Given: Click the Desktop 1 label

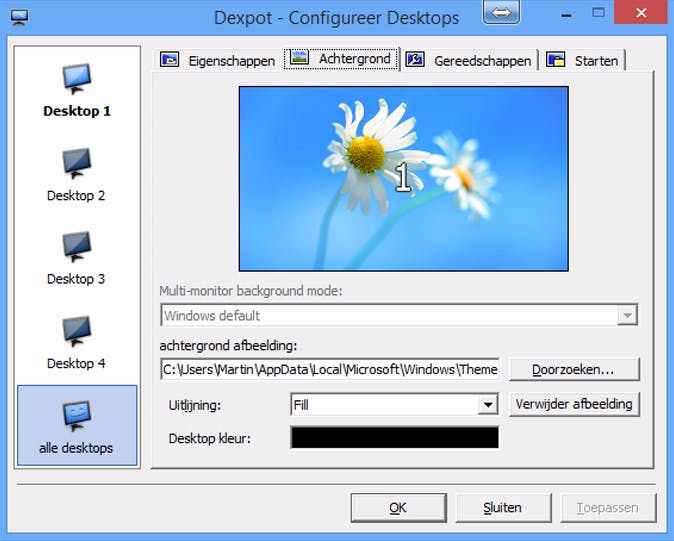Looking at the screenshot, I should [77, 111].
